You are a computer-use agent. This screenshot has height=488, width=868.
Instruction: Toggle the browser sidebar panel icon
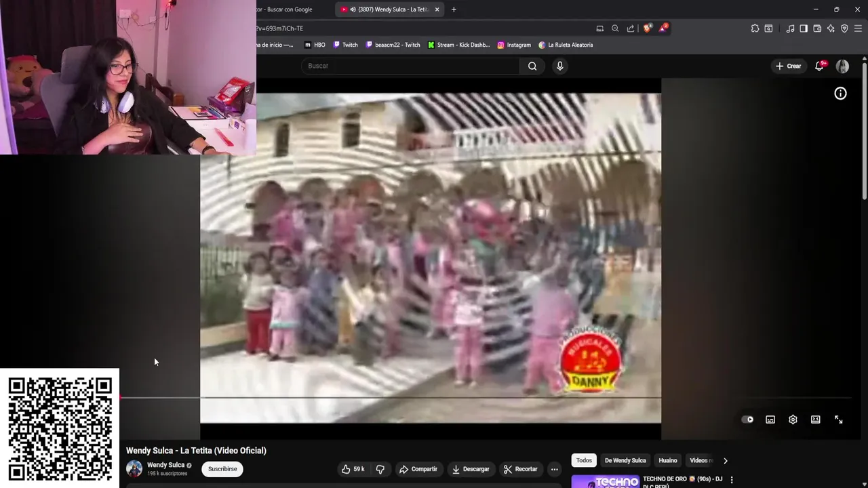point(804,28)
